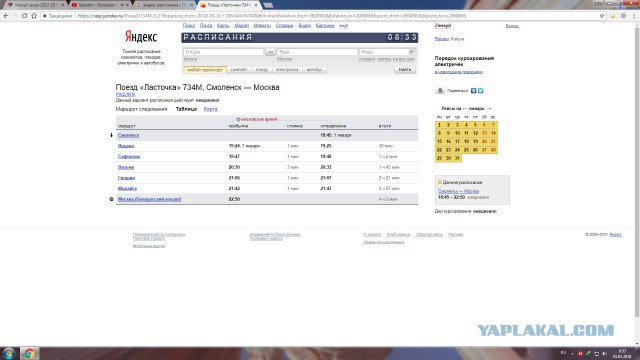
Task: Select the электричка transport filter
Action: coord(287,70)
